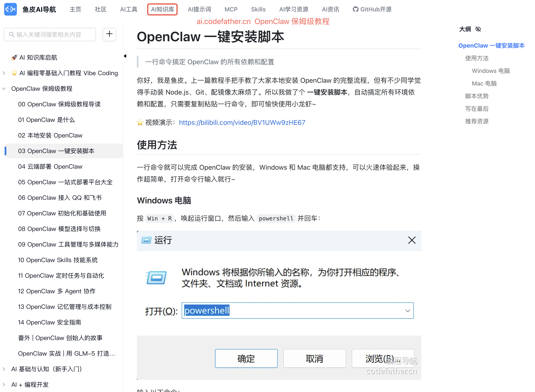This screenshot has height=392, width=535.
Task: Click the rocket icon next to AI 知识库启航
Action: coord(14,57)
